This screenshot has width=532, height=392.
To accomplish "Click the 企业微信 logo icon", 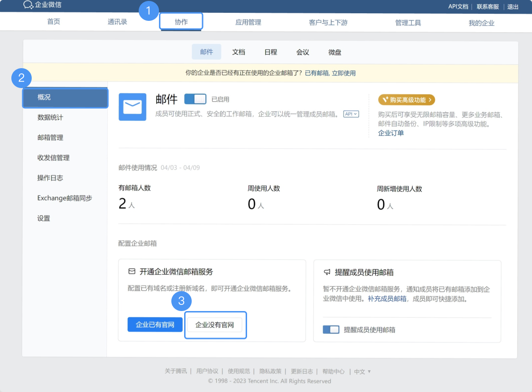I will (x=28, y=5).
